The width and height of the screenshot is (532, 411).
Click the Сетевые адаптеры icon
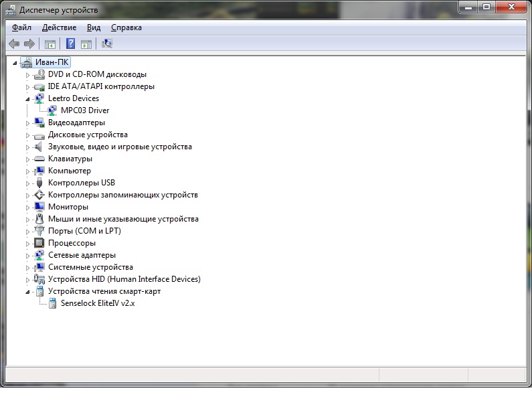coord(39,255)
